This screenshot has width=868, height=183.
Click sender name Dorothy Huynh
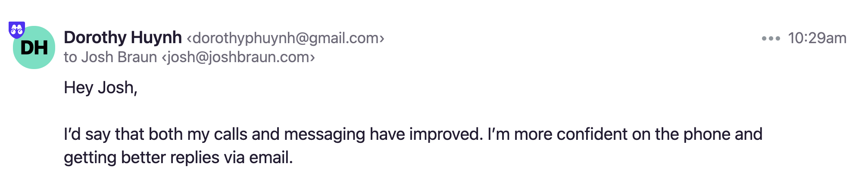click(123, 38)
